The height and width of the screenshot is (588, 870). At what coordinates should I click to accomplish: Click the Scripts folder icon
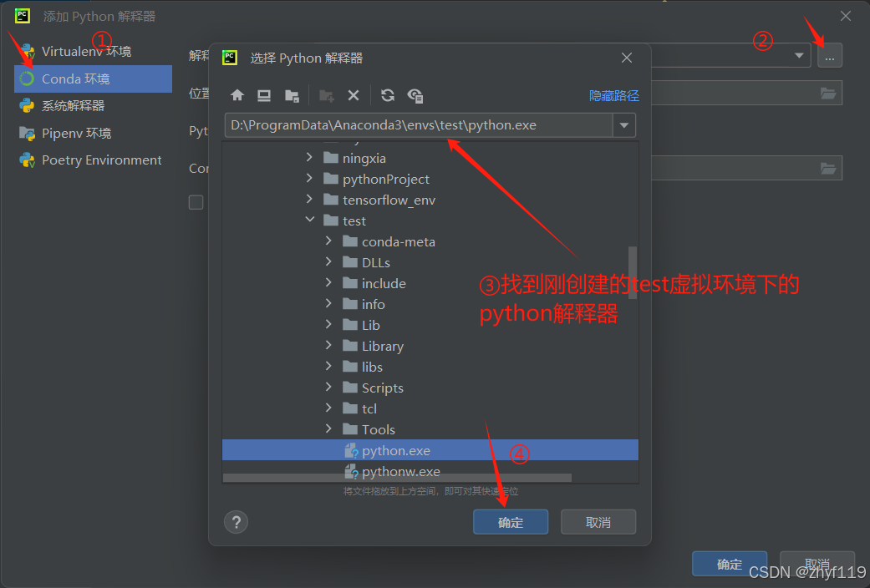click(x=350, y=388)
